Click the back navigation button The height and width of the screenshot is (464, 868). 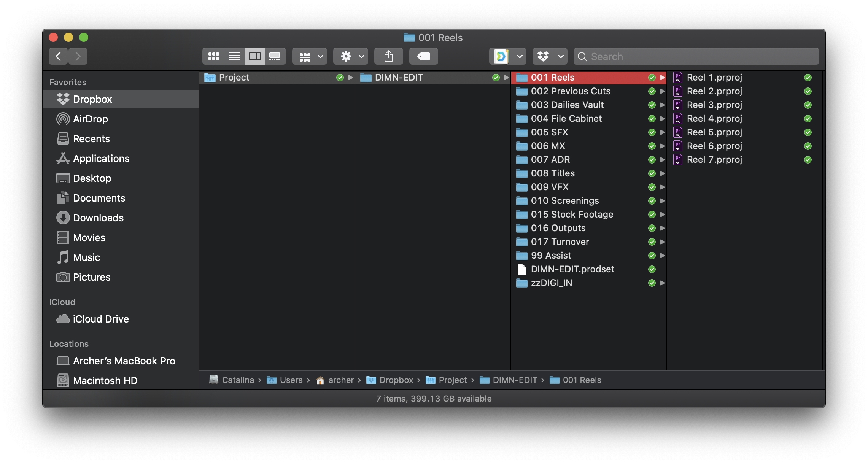click(x=58, y=56)
